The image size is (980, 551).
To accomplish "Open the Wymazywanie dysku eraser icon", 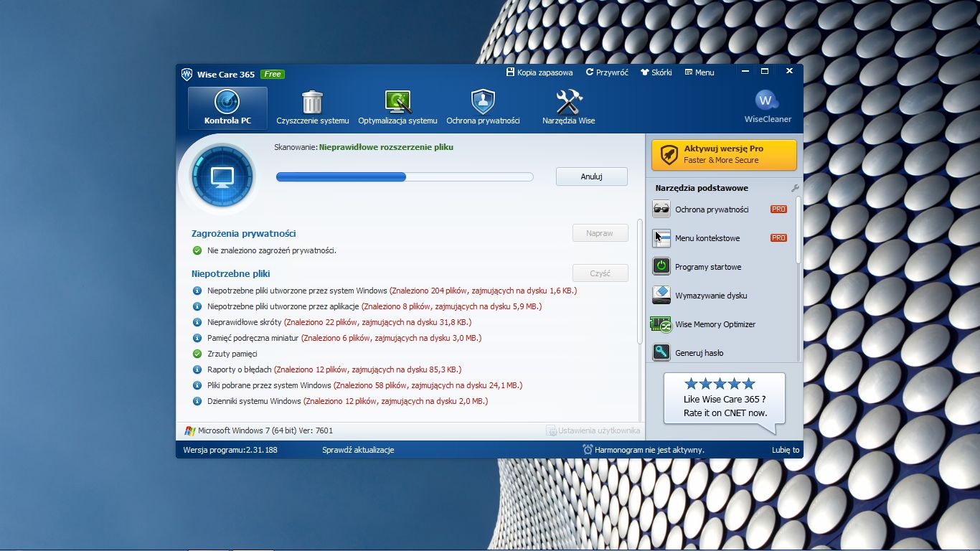I will (661, 296).
